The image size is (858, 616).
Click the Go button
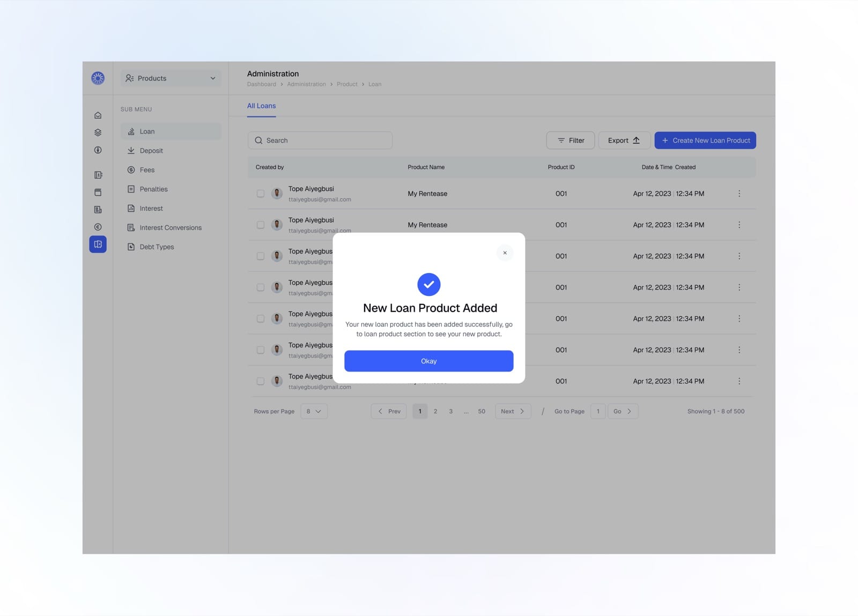pyautogui.click(x=623, y=411)
